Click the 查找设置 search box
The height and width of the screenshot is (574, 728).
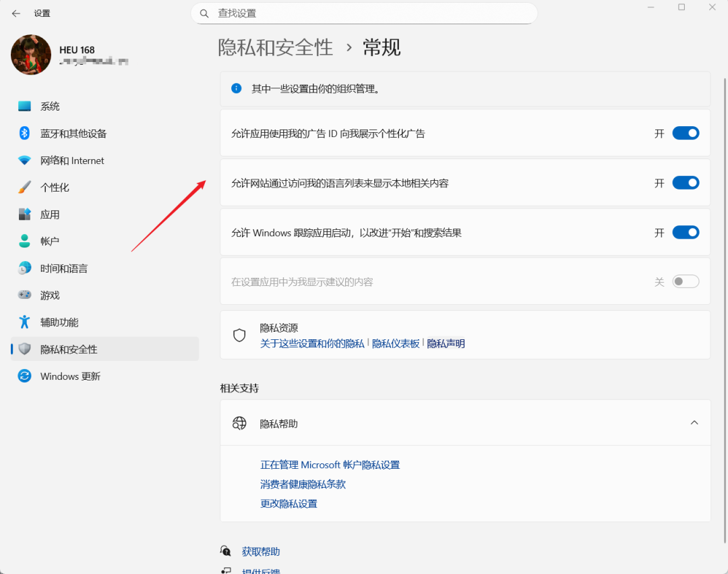tap(364, 13)
